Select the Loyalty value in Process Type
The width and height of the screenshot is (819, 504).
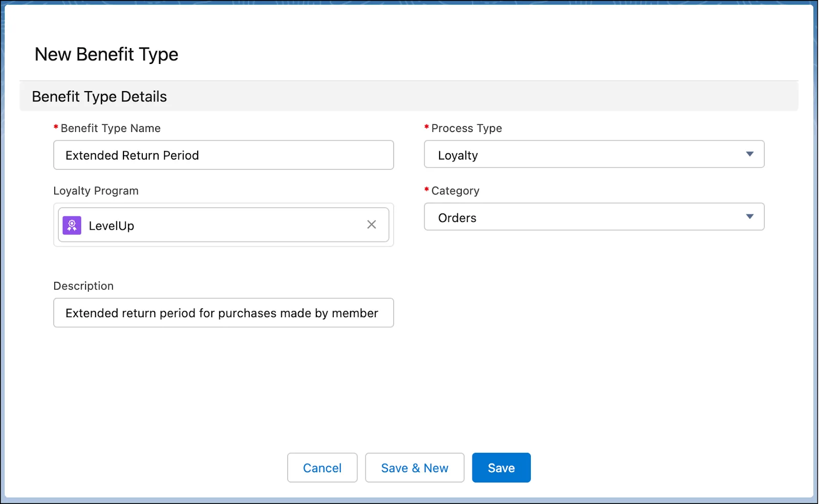(x=594, y=155)
